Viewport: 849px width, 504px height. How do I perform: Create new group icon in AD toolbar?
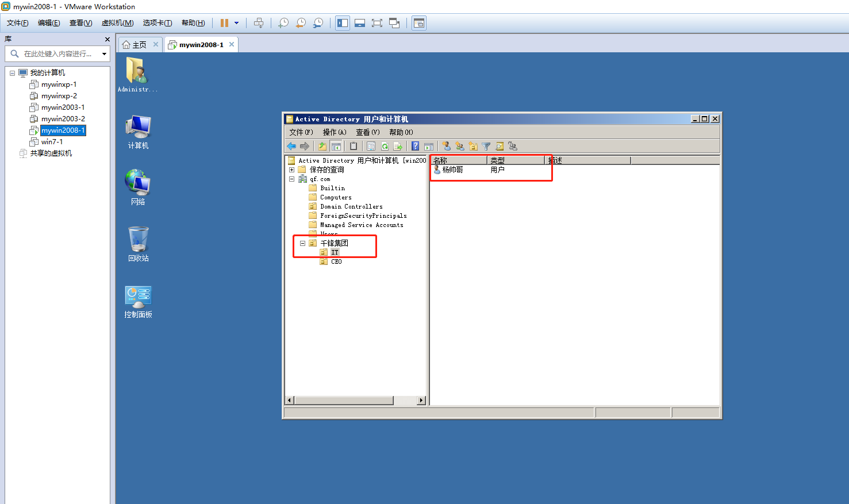[x=460, y=146]
